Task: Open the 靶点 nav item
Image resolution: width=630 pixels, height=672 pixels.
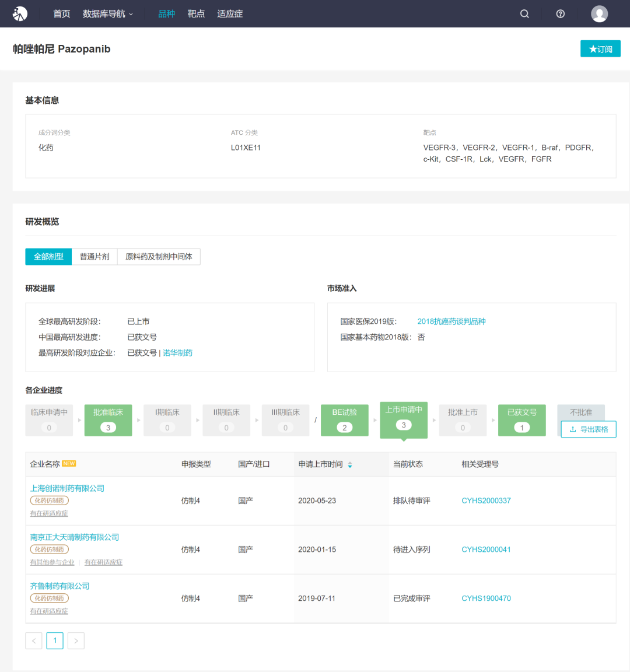Action: 196,14
